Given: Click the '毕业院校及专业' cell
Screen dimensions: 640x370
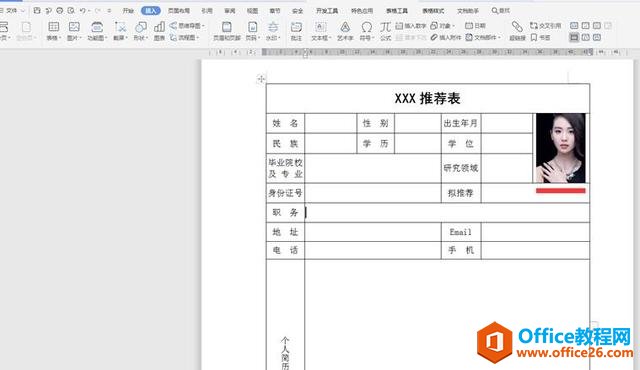Looking at the screenshot, I should (x=285, y=168).
